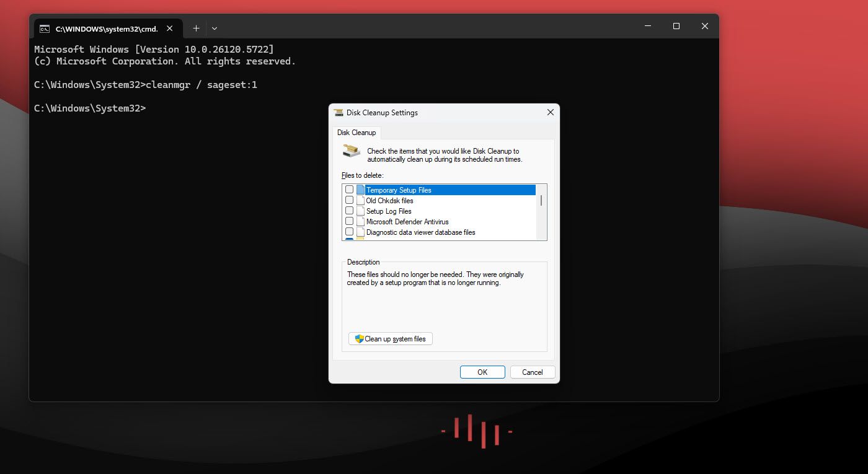The width and height of the screenshot is (868, 474).
Task: Select the Microsoft Defender Antivirus entry
Action: pyautogui.click(x=407, y=222)
